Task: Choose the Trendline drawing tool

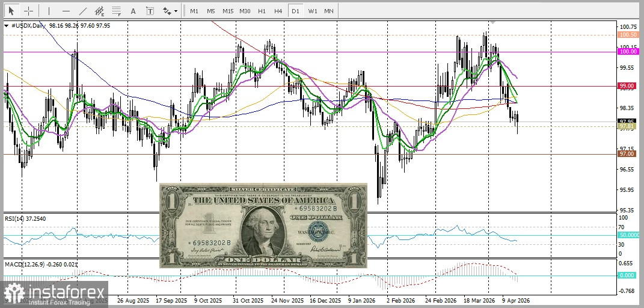Action: 82,11
